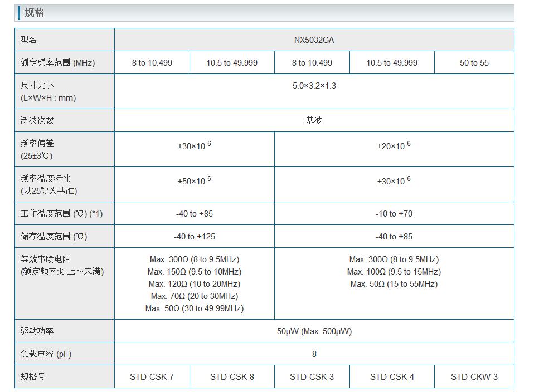Open spec number STD-CSK-7
Screen dimensions: 539x392
[x=152, y=377]
